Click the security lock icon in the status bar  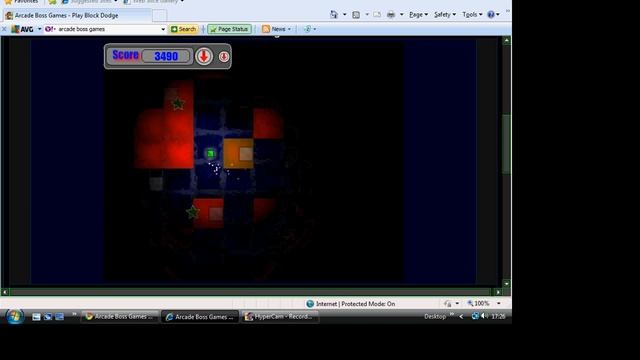click(x=448, y=303)
